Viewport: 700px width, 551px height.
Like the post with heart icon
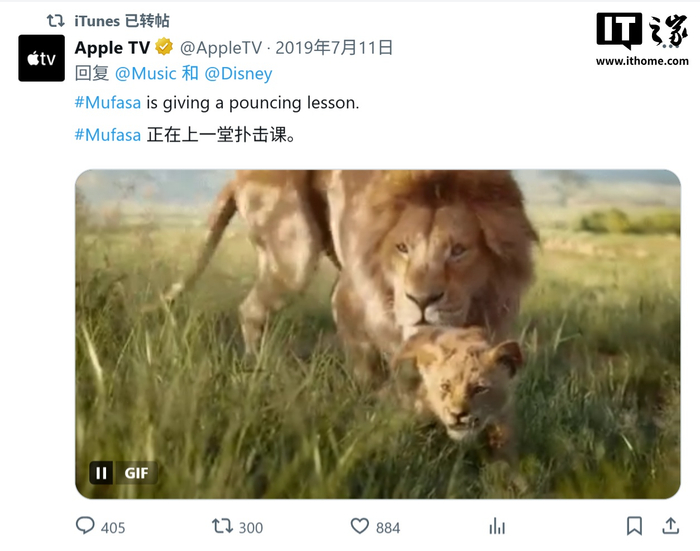(x=360, y=526)
